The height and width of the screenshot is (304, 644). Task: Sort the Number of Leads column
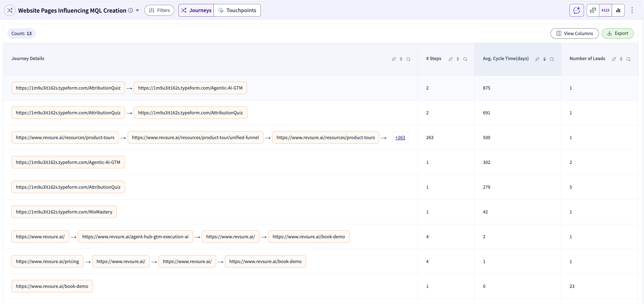click(x=621, y=59)
